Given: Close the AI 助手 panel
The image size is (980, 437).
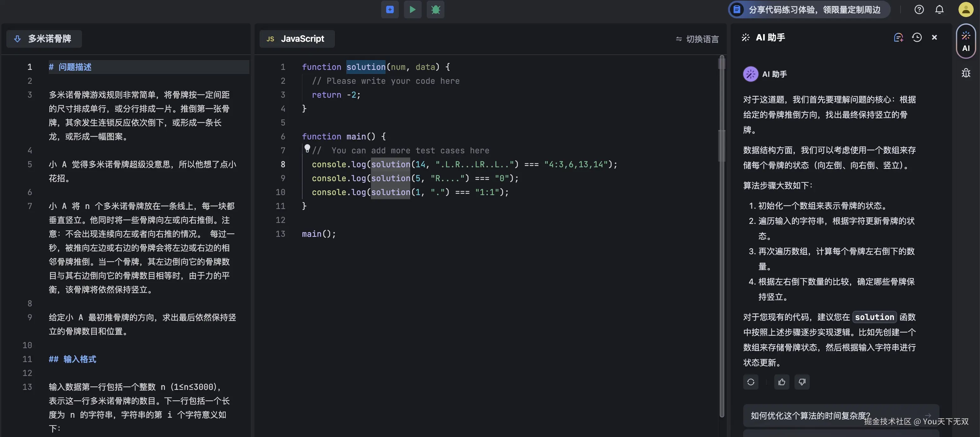Looking at the screenshot, I should point(934,37).
